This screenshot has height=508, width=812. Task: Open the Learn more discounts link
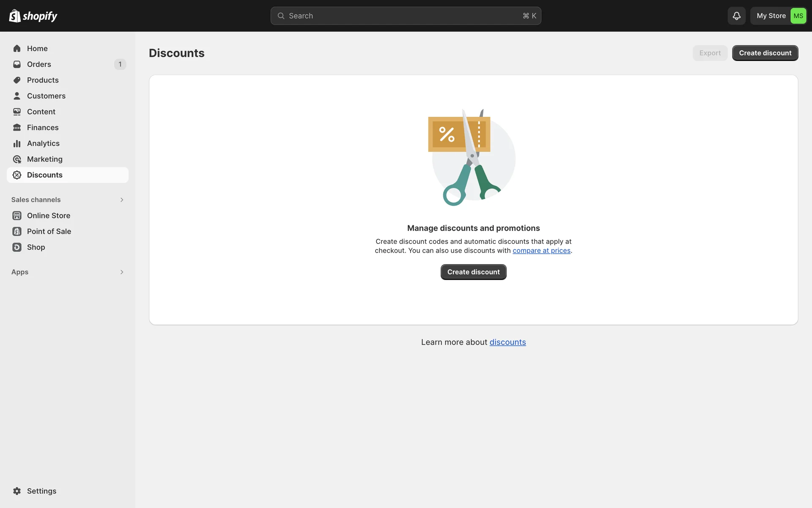(507, 342)
